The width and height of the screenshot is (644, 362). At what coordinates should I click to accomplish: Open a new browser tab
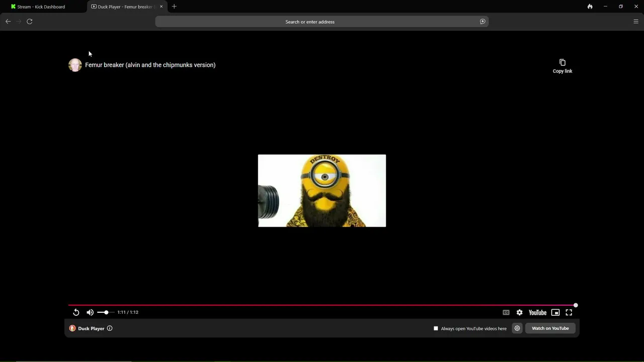click(174, 7)
